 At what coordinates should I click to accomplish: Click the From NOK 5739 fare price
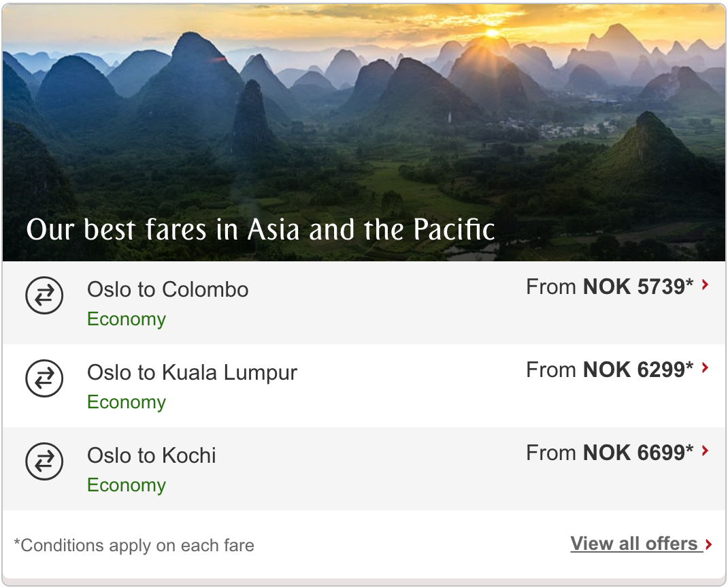[610, 287]
